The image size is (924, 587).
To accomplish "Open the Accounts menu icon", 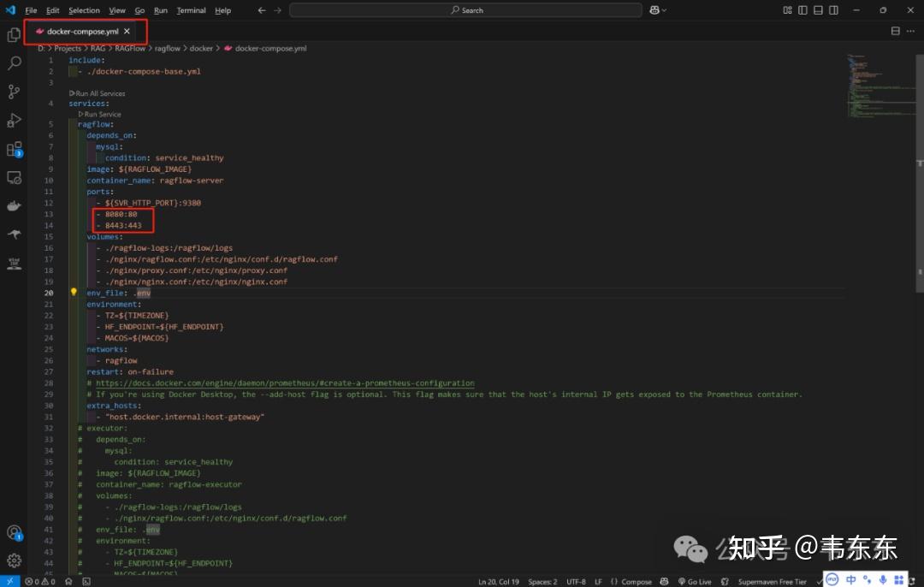I will pyautogui.click(x=14, y=533).
